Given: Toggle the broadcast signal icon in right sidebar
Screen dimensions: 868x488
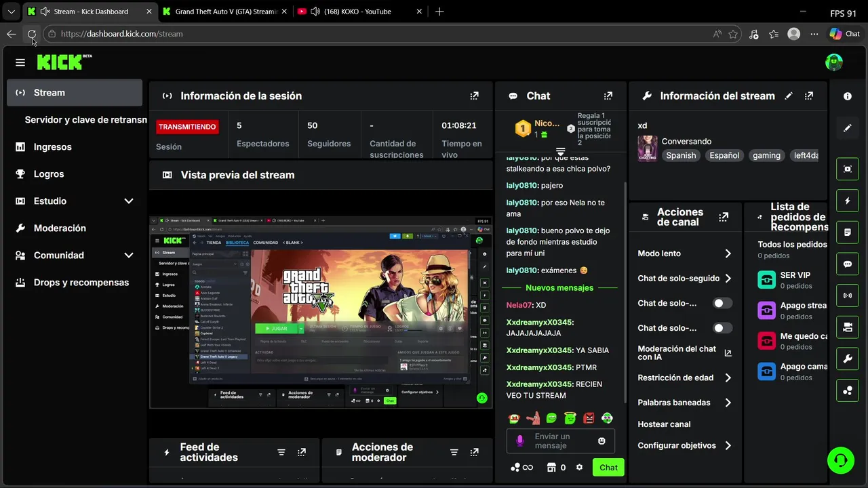Looking at the screenshot, I should [848, 296].
